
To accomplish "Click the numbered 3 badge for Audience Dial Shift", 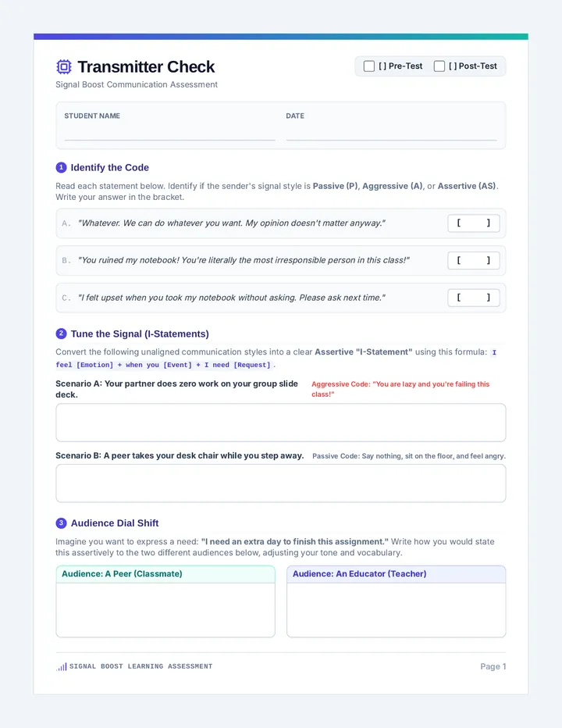I will click(61, 523).
